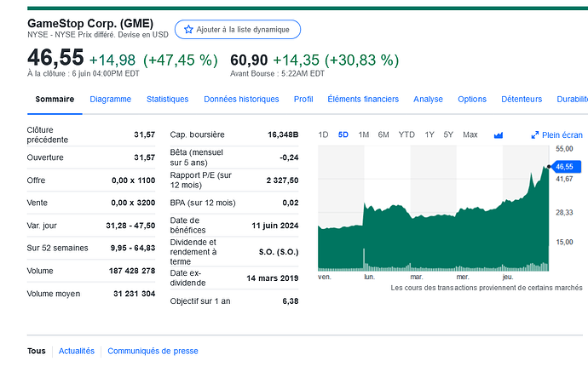Image resolution: width=588 pixels, height=372 pixels.
Task: Click Volume moyen value 31 231 304
Action: (135, 294)
